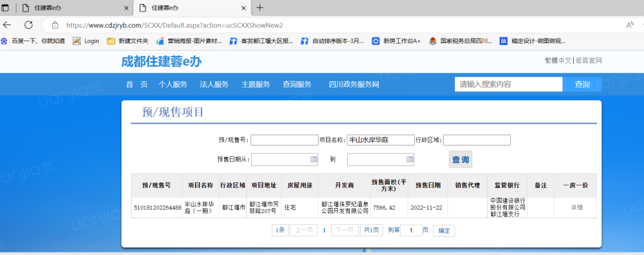Open calendar picker for end date

410,159
